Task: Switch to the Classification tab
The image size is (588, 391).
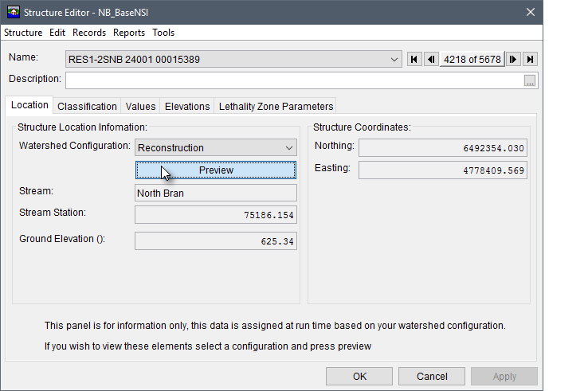Action: coord(87,107)
